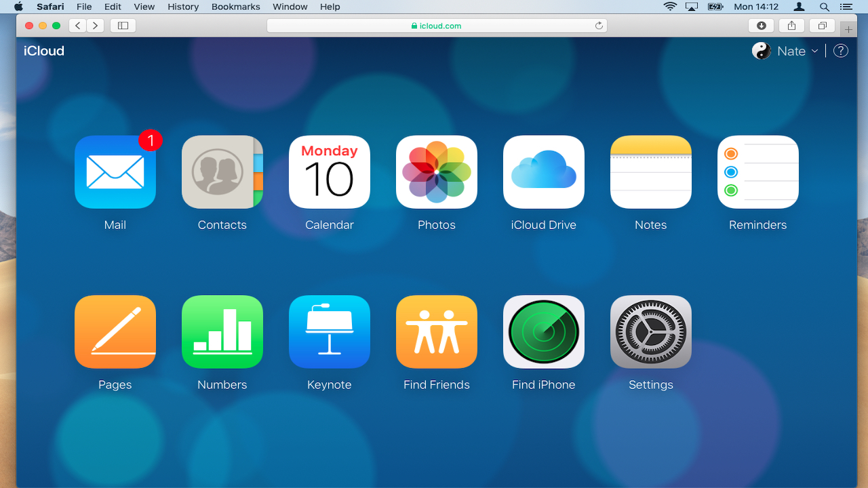Launch the Photos app icon

tap(437, 172)
